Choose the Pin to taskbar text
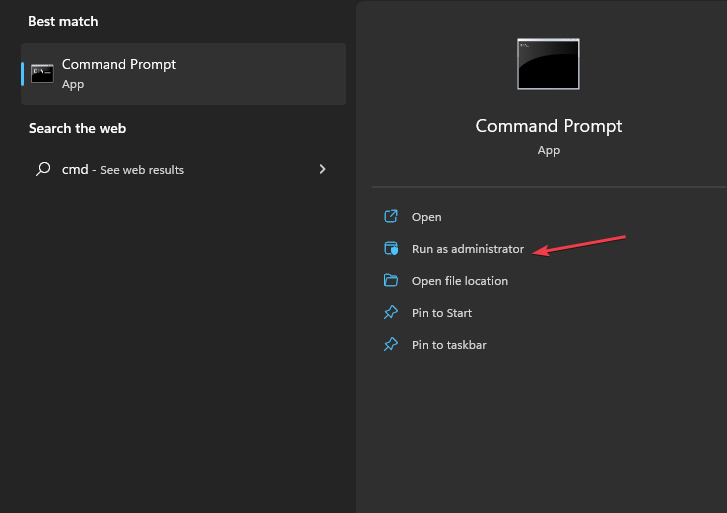Screen dimensions: 727x513 (449, 345)
